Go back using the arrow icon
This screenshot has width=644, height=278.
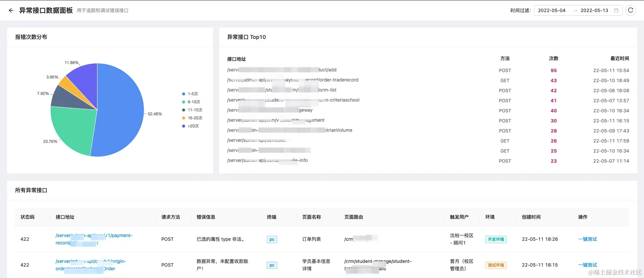11,10
